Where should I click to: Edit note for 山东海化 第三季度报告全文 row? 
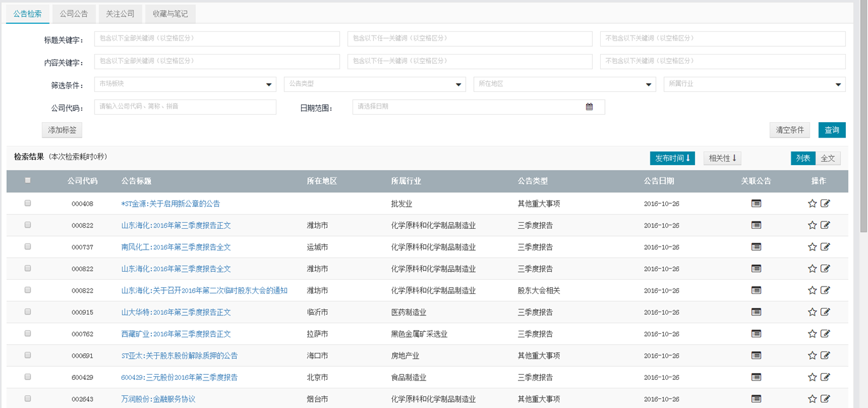825,269
